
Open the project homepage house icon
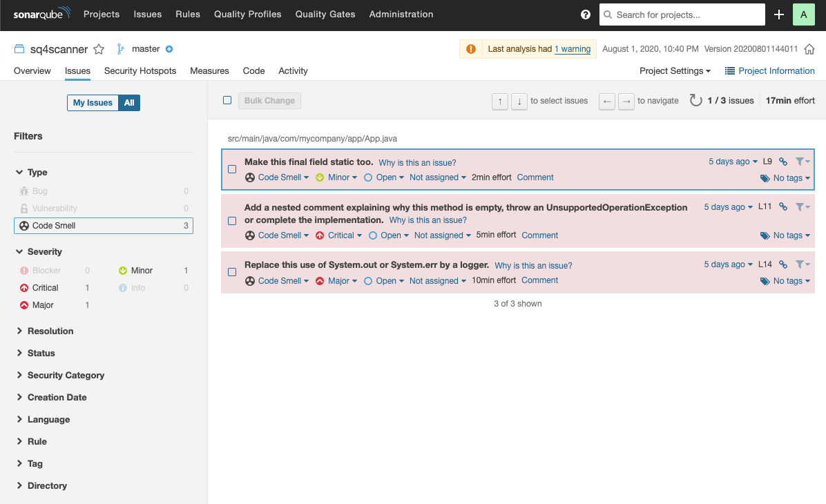[x=809, y=49]
